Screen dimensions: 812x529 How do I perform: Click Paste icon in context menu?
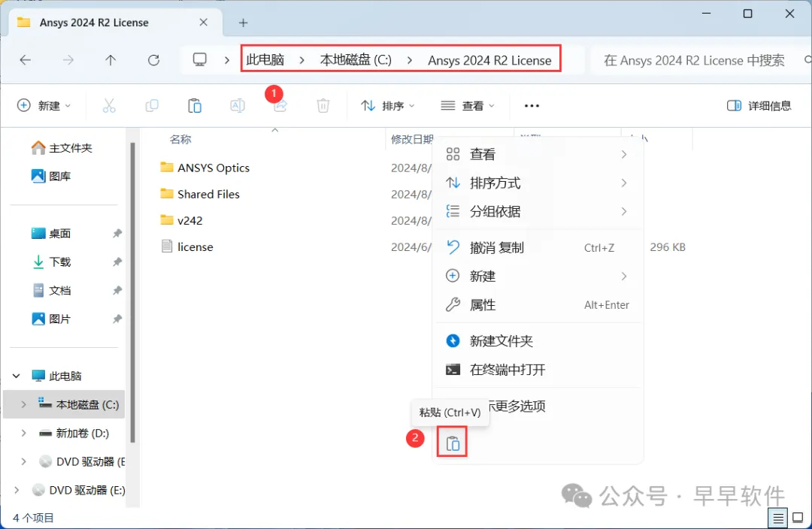pyautogui.click(x=453, y=443)
